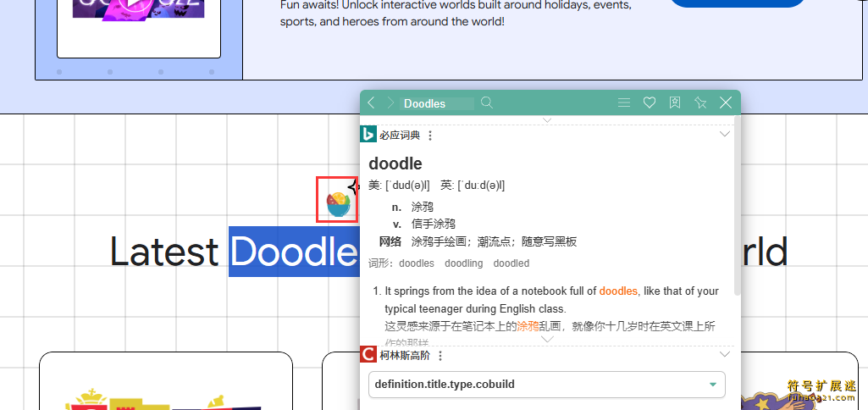
Task: Click the highlighted Doodle word in page heading
Action: (x=294, y=252)
